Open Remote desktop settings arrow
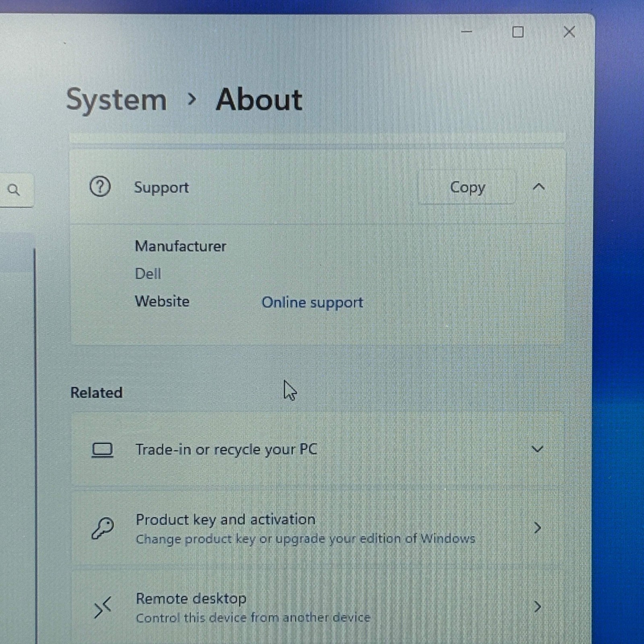Image resolution: width=644 pixels, height=644 pixels. [537, 607]
